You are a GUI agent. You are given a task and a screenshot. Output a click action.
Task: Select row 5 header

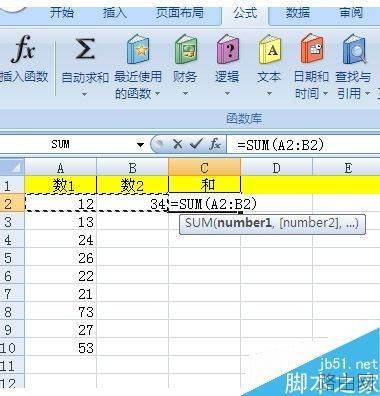8,258
